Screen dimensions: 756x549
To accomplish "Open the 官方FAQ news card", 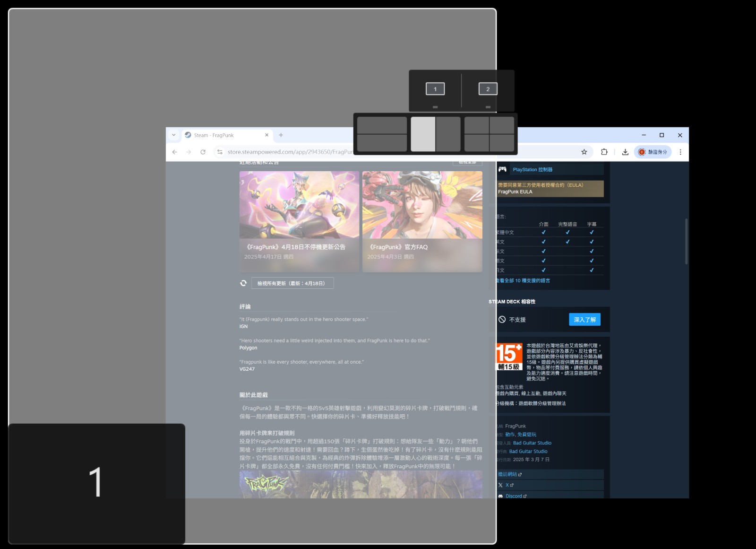I will point(422,221).
